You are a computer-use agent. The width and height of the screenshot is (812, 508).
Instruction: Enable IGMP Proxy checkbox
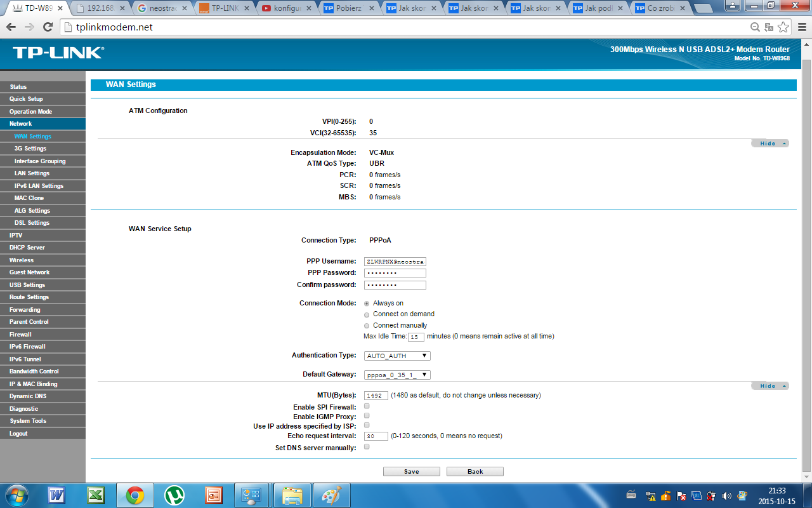(x=367, y=415)
